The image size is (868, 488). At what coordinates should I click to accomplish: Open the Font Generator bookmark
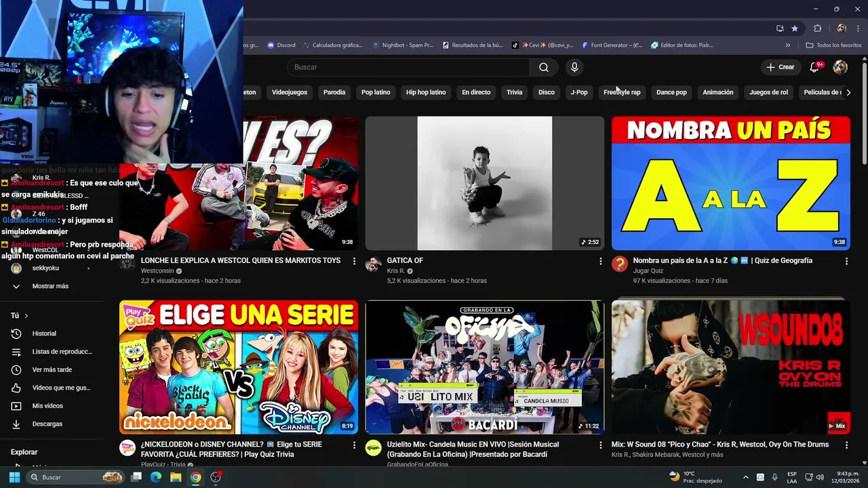(x=612, y=45)
